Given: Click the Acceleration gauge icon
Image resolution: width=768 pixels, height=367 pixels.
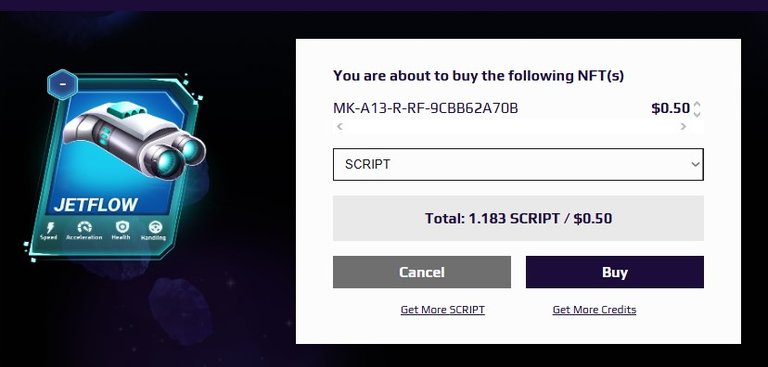Looking at the screenshot, I should [84, 227].
